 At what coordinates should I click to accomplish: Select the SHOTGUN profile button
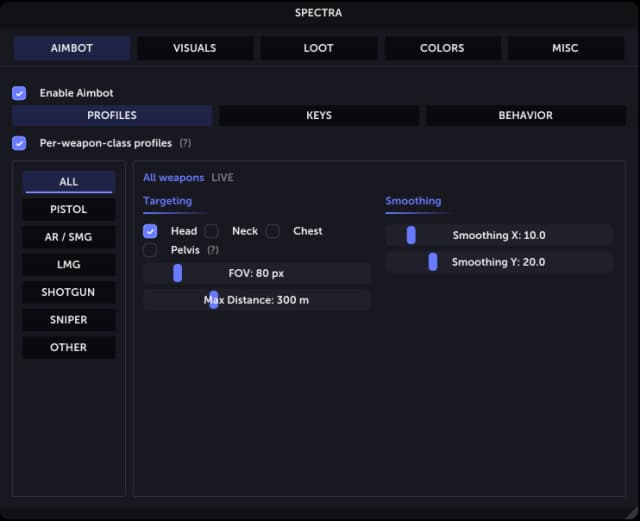(69, 292)
